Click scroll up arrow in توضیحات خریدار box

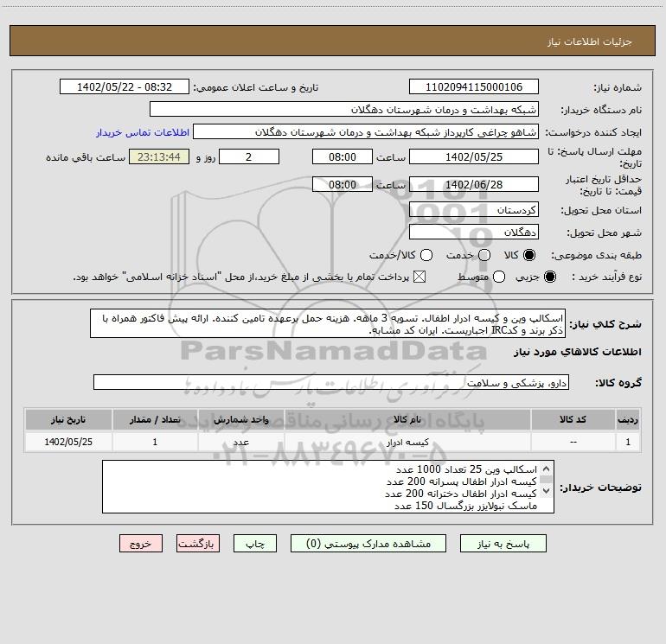pyautogui.click(x=547, y=469)
